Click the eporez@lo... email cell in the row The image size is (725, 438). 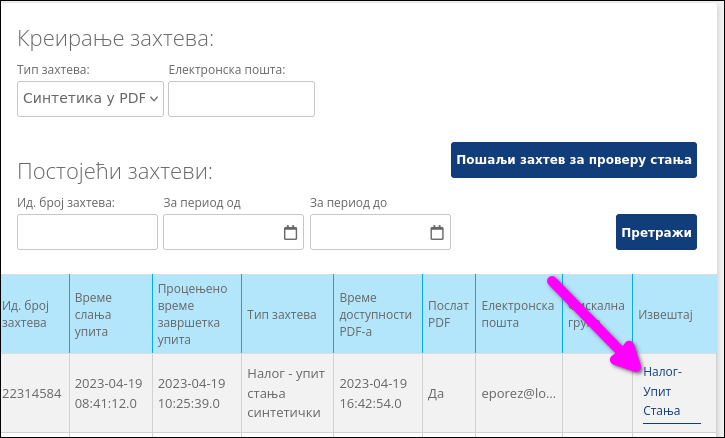point(516,394)
